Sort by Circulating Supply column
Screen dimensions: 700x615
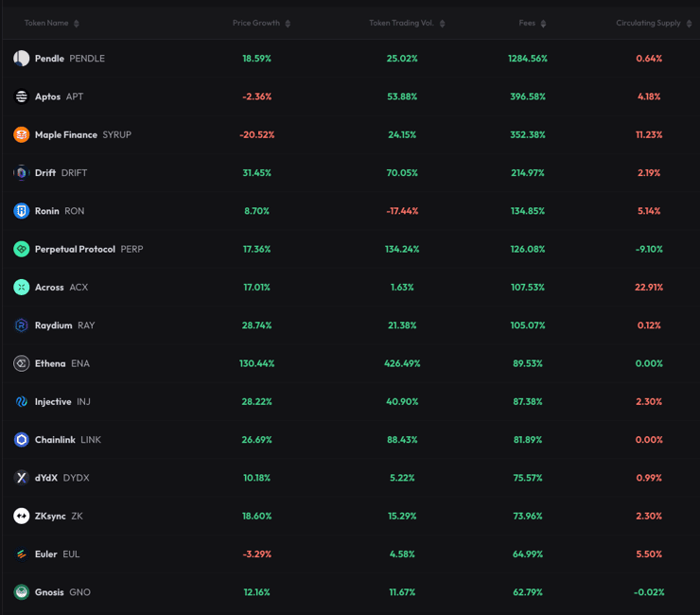689,24
